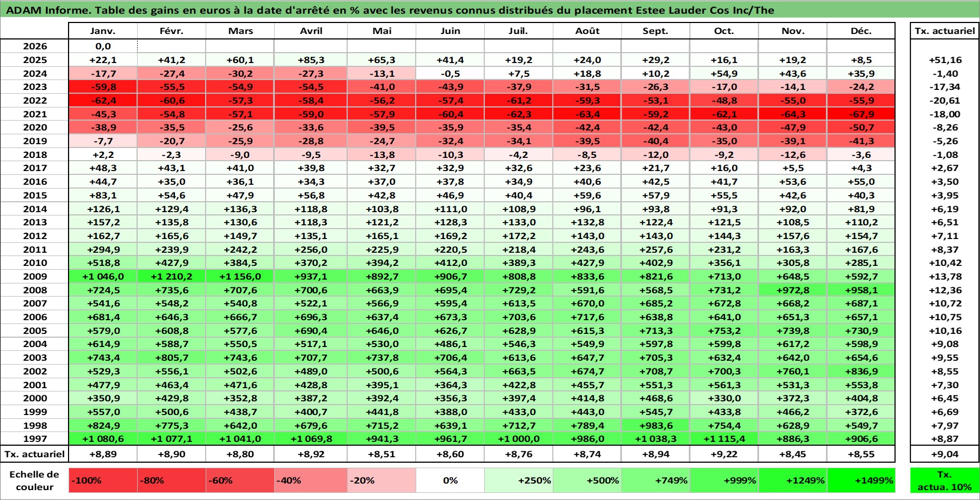This screenshot has height=500, width=980.
Task: Click the +753,2 cell in 2005 Oct.
Action: coord(724,331)
